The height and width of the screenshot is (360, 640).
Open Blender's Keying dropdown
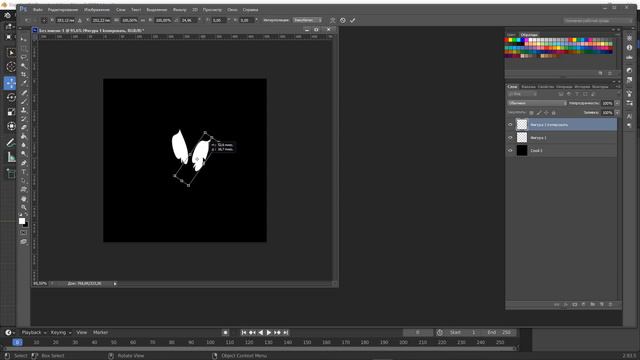point(61,332)
